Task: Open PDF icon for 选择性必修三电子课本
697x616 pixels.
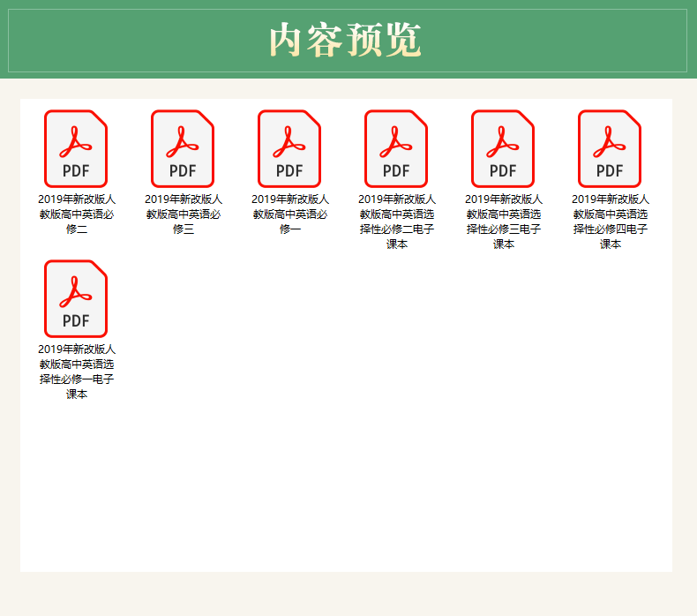Action: coord(503,148)
